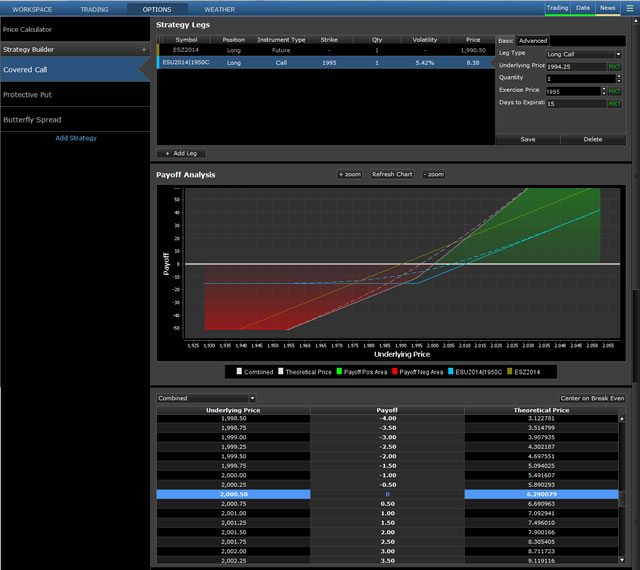Click the Add Leg button
Viewport: 640px width, 570px height.
pyautogui.click(x=181, y=154)
